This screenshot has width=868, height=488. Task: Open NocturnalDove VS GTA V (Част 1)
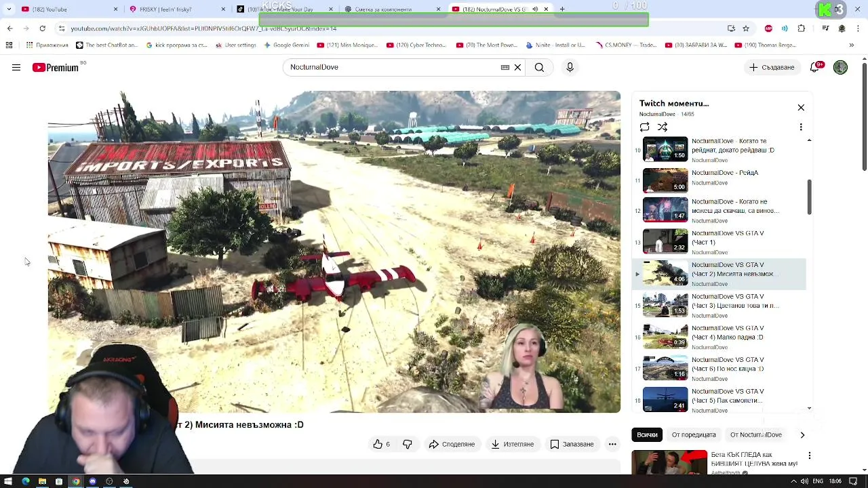pos(719,242)
